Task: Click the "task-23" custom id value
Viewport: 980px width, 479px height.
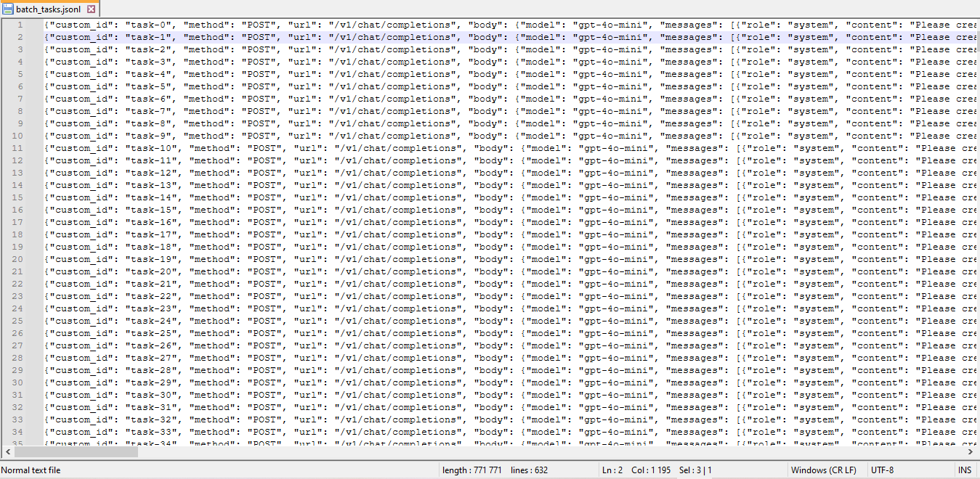Action: point(151,308)
